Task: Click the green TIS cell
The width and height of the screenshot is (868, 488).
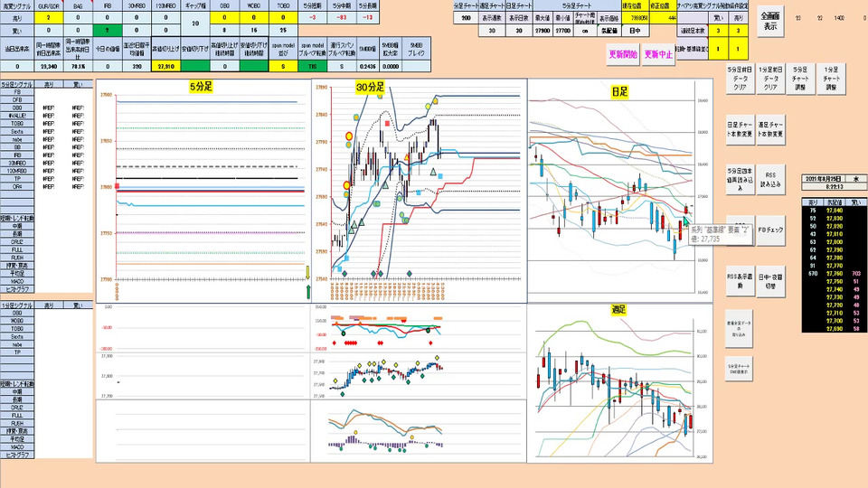Action: 312,66
